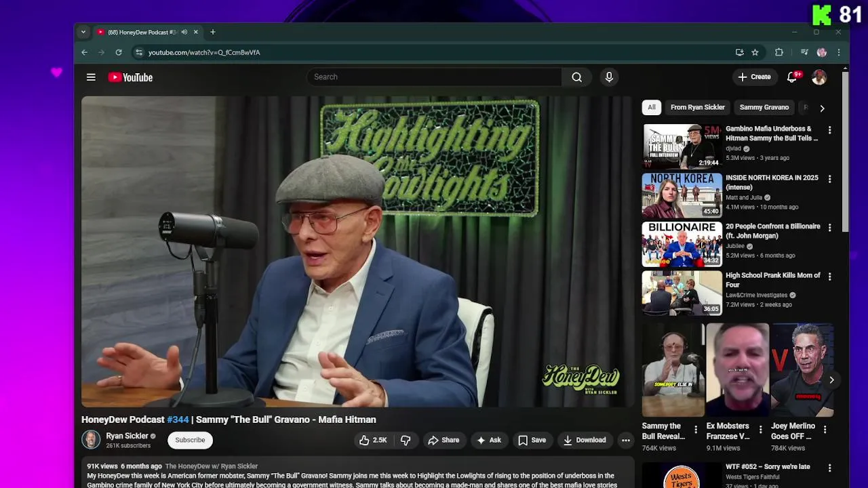Open YouTube notifications bell

coord(792,77)
